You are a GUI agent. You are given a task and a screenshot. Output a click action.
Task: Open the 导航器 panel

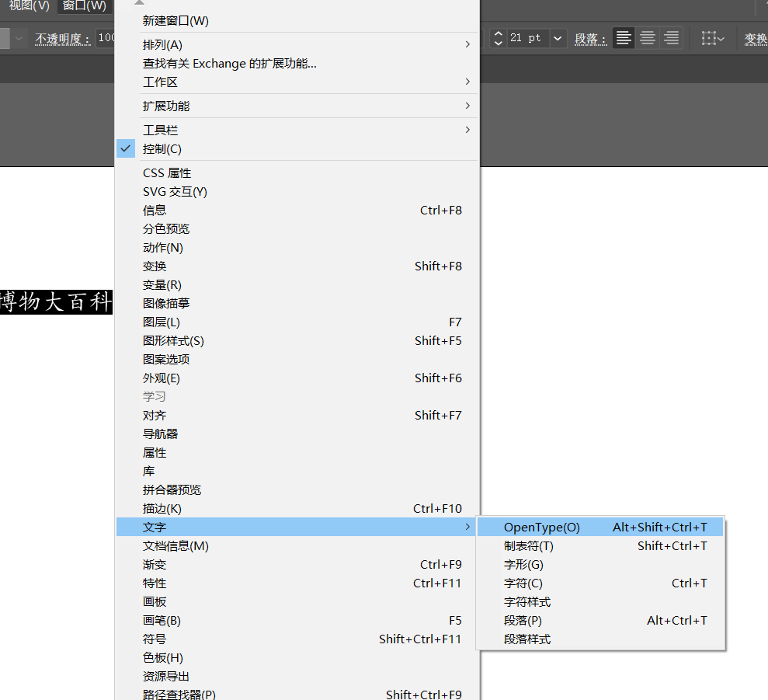coord(297,434)
